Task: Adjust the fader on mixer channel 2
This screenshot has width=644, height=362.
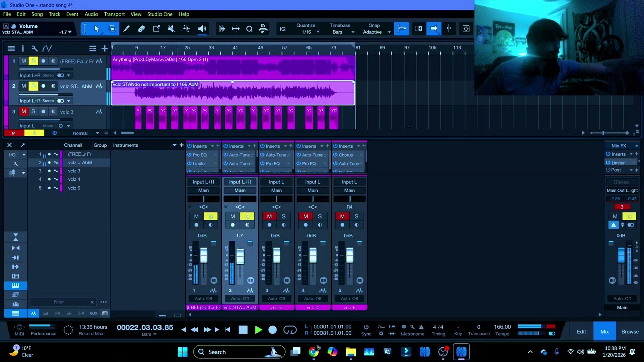Action: point(240,256)
